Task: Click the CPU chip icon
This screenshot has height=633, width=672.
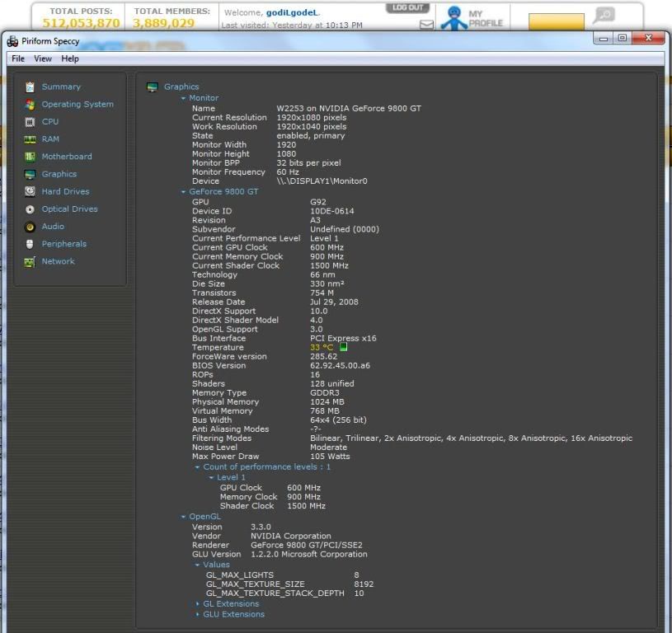Action: pyautogui.click(x=30, y=122)
